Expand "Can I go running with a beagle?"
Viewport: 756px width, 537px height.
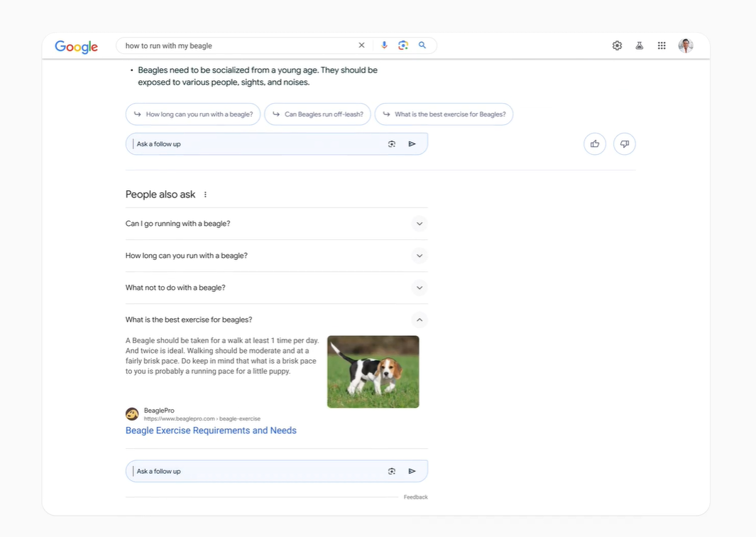pos(419,223)
